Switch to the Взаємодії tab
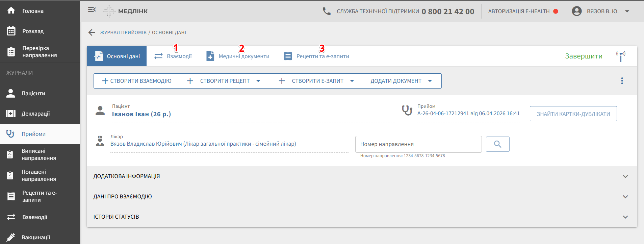 pos(173,56)
